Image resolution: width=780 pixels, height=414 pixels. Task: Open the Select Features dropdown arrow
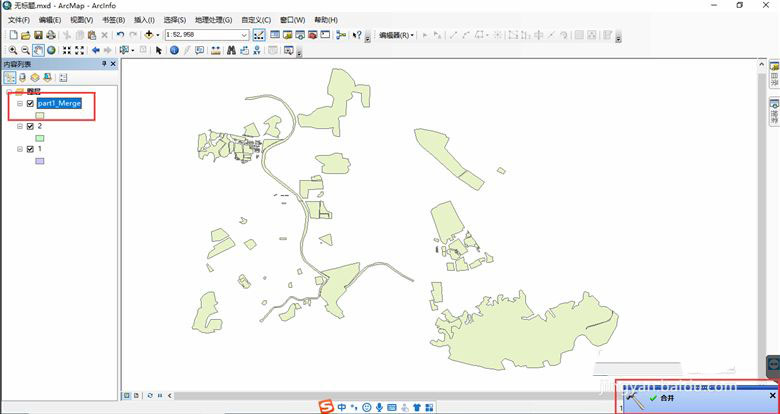click(133, 50)
